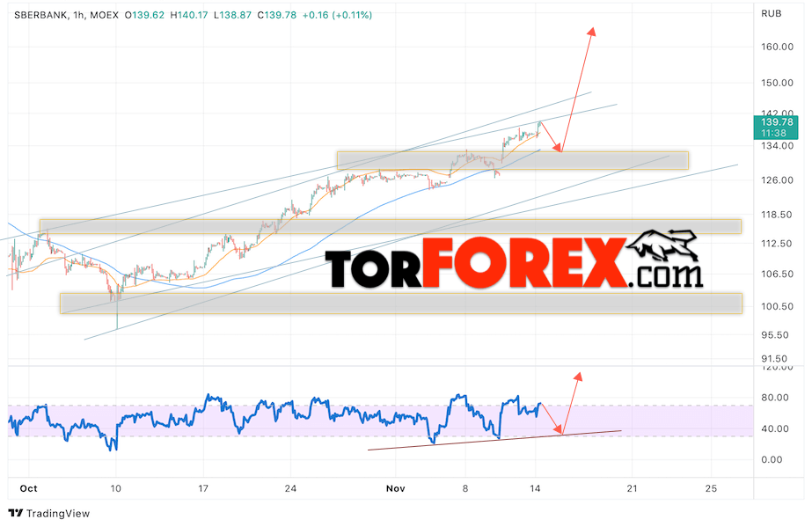Click the +0.16 (+0.11%) change value
The height and width of the screenshot is (527, 812).
[337, 15]
